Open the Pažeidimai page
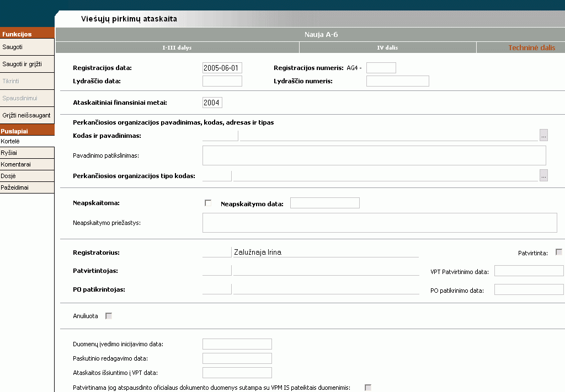The image size is (565, 392). click(27, 187)
